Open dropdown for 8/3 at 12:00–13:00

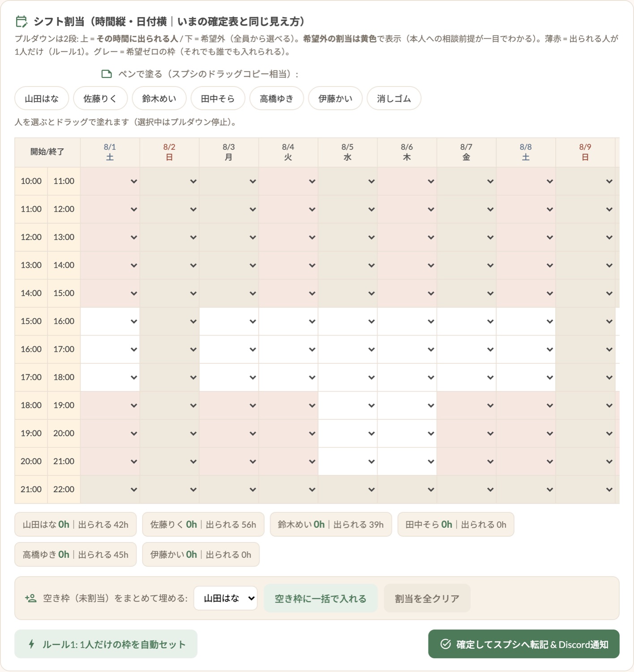coord(229,237)
